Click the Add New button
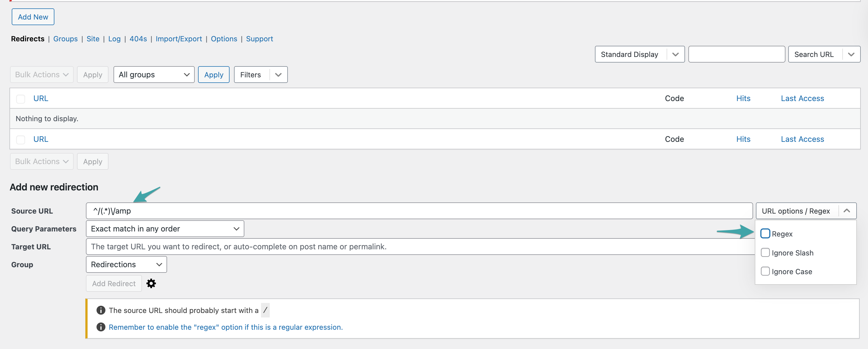The image size is (868, 349). (x=33, y=17)
